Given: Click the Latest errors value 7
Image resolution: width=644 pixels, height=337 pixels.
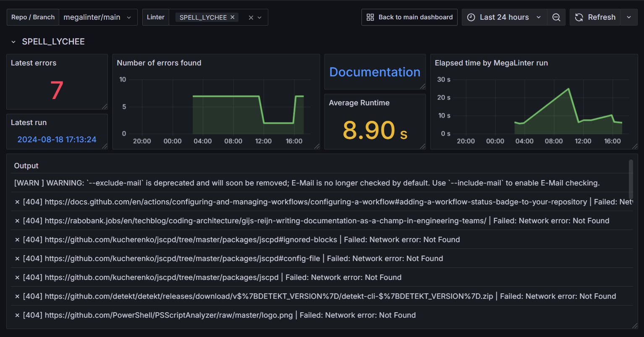Looking at the screenshot, I should (x=57, y=90).
